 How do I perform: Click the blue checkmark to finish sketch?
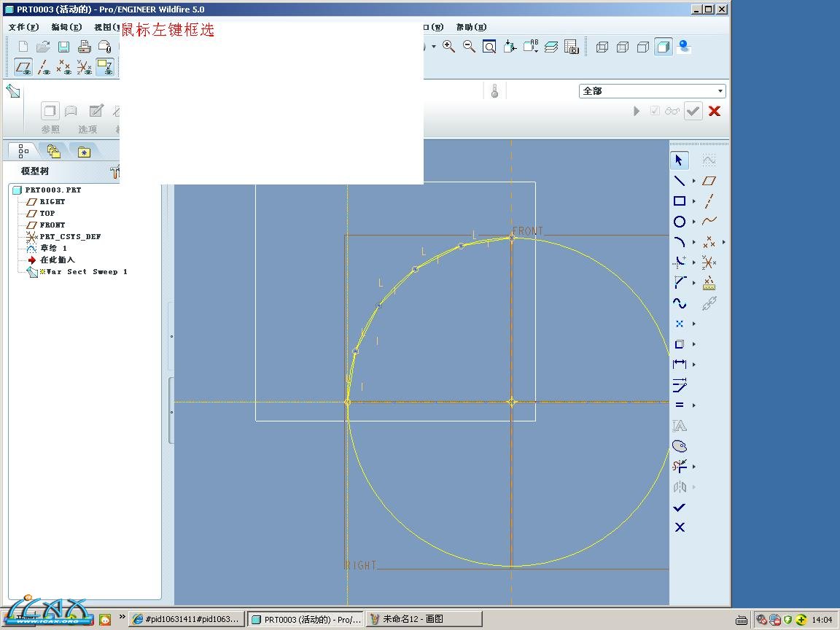(679, 507)
